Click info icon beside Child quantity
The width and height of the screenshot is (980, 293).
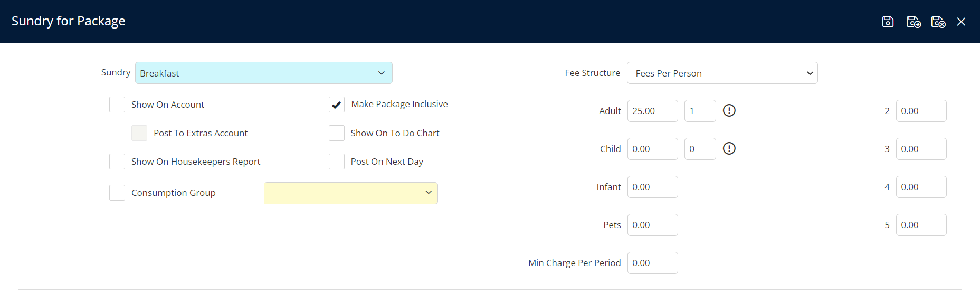[x=729, y=148]
